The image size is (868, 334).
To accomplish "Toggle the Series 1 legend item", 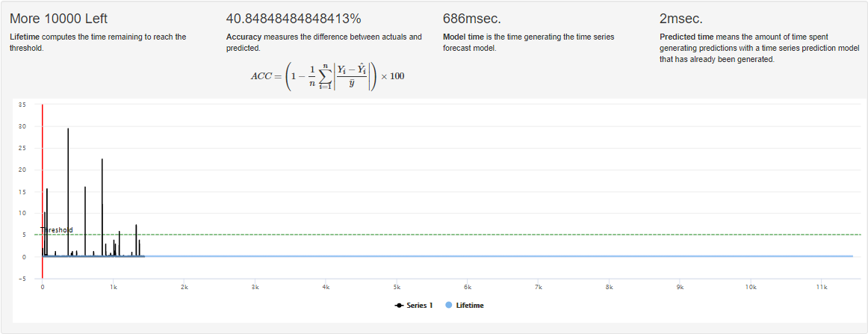I will (x=414, y=305).
